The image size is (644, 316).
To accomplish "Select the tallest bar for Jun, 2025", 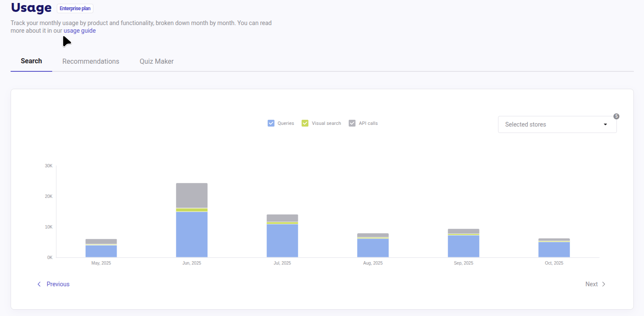I will point(192,219).
